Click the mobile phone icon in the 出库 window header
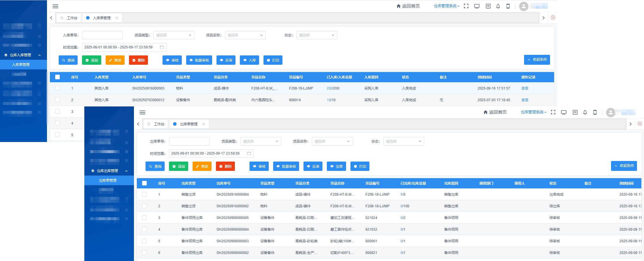The image size is (644, 261). [595, 112]
